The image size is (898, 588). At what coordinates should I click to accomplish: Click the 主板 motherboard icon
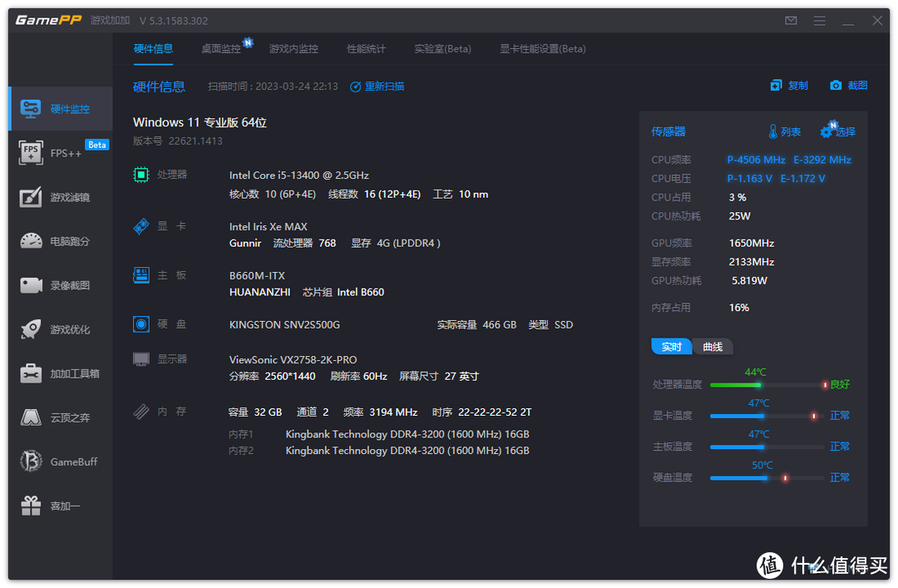pos(141,275)
